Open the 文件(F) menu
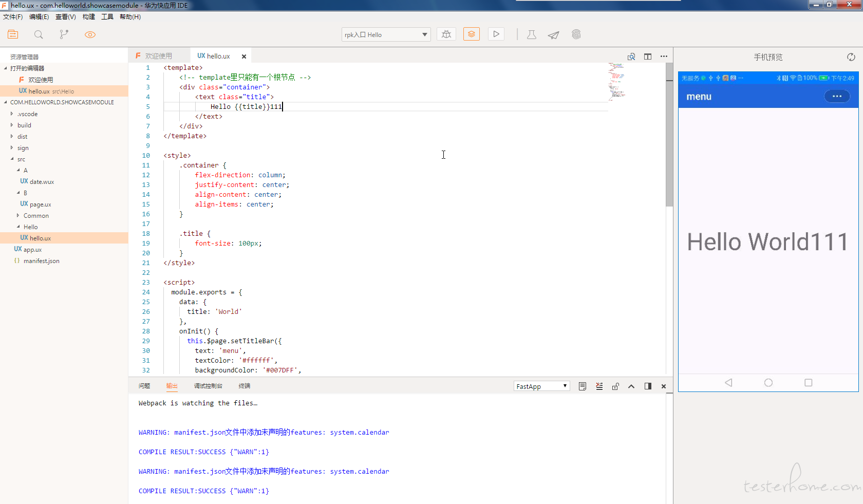The height and width of the screenshot is (504, 863). tap(13, 17)
